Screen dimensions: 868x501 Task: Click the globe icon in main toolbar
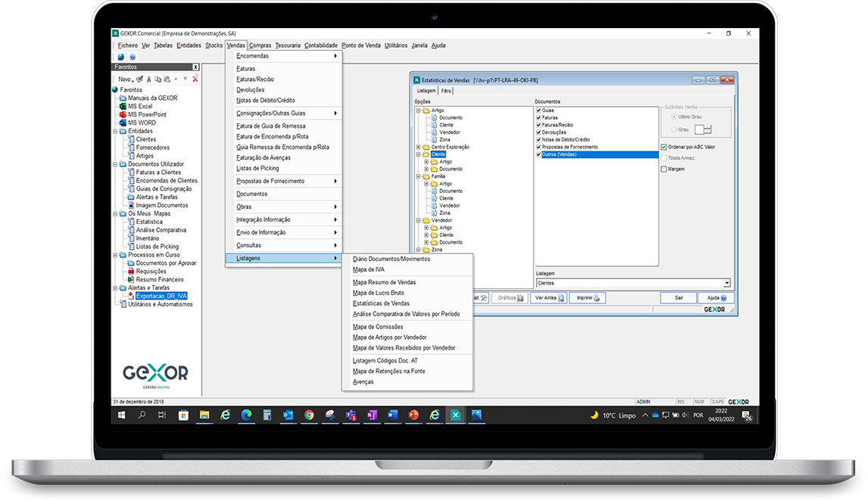tap(120, 57)
